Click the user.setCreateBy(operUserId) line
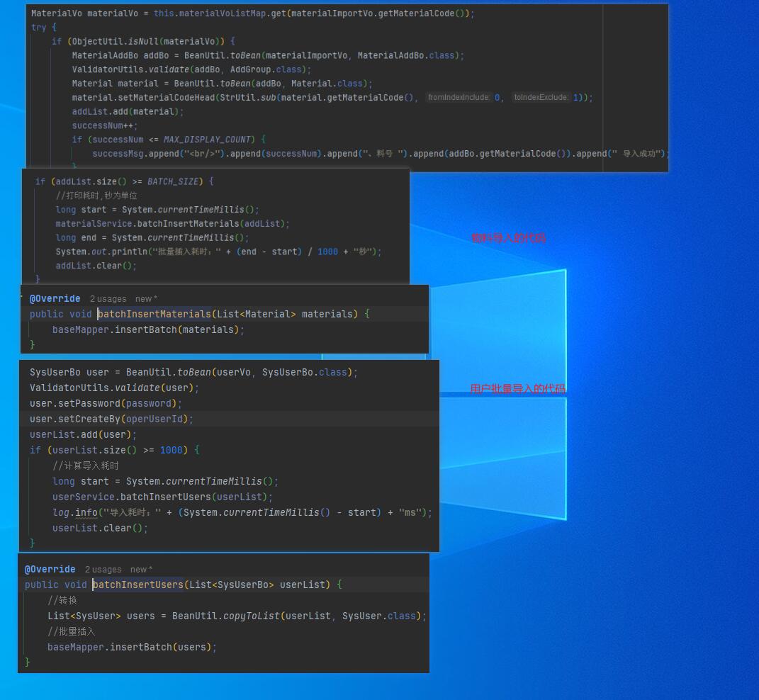 point(111,419)
